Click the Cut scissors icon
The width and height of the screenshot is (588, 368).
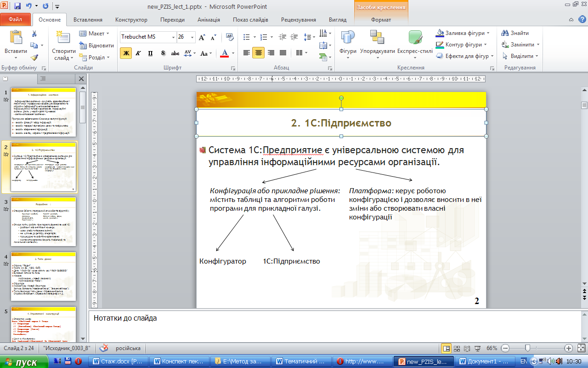[x=34, y=34]
